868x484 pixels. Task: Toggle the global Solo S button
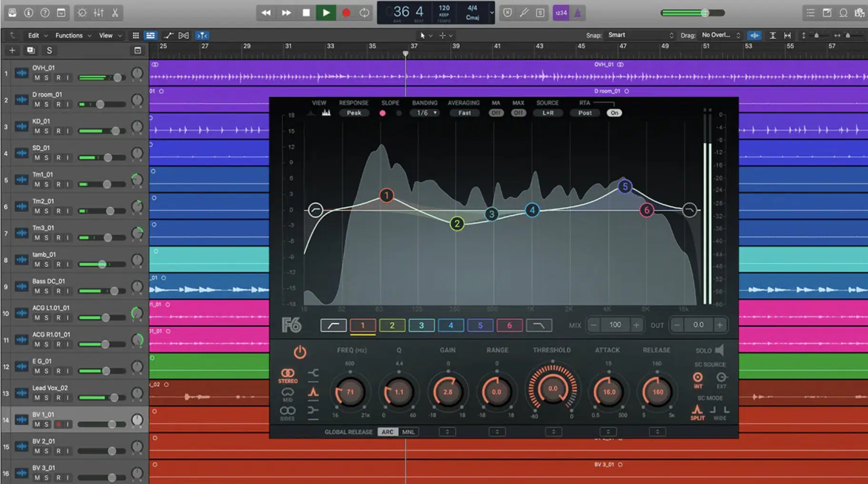click(49, 50)
